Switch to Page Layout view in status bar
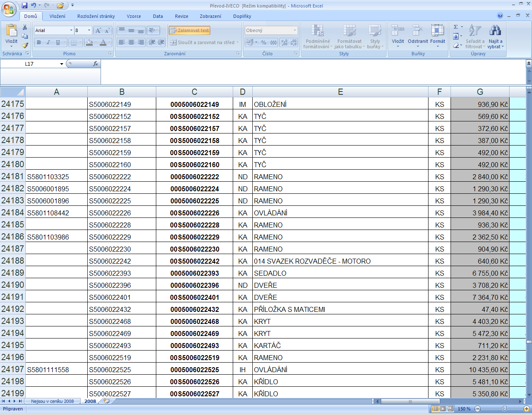532x415 pixels. (x=443, y=409)
